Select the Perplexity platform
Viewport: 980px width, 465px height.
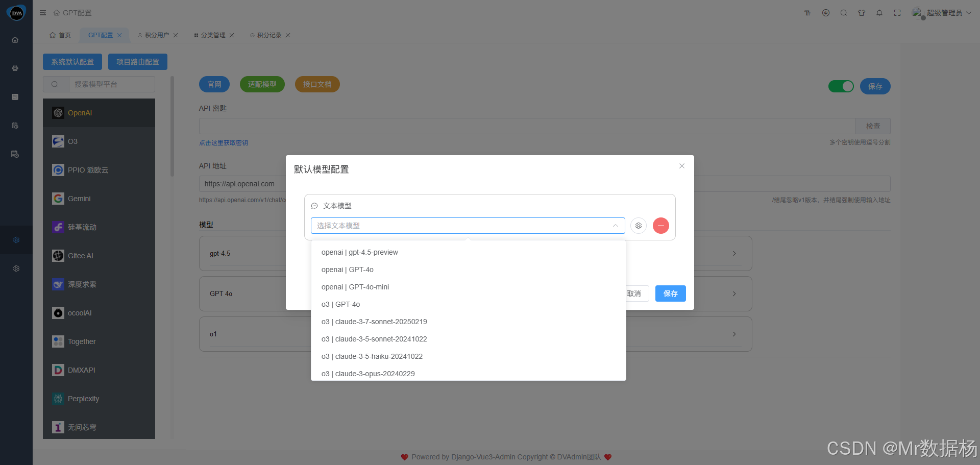click(x=99, y=399)
